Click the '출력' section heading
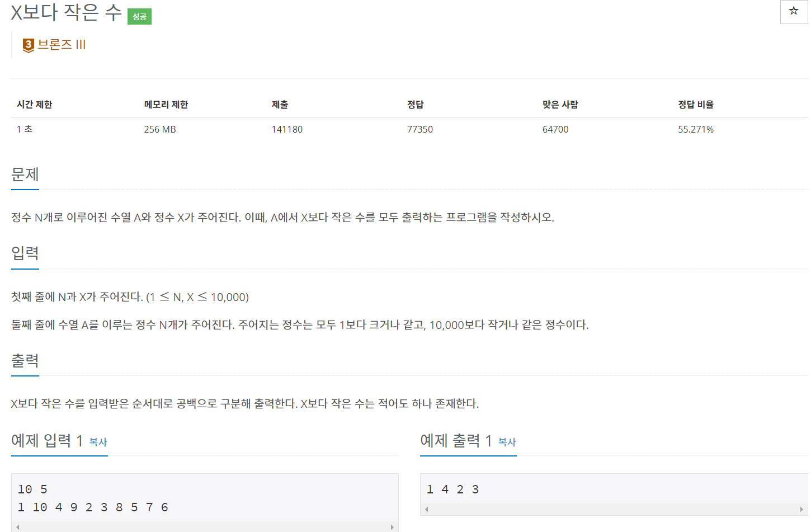 click(25, 360)
